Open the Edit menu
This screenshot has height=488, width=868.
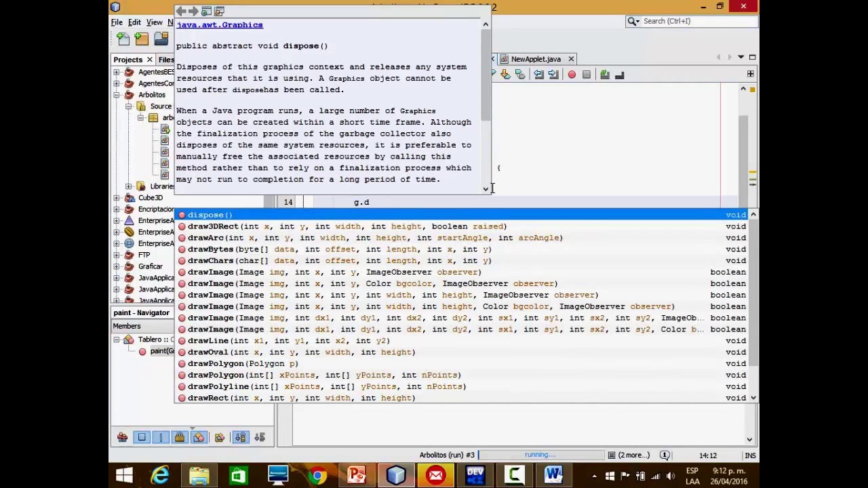pos(134,22)
